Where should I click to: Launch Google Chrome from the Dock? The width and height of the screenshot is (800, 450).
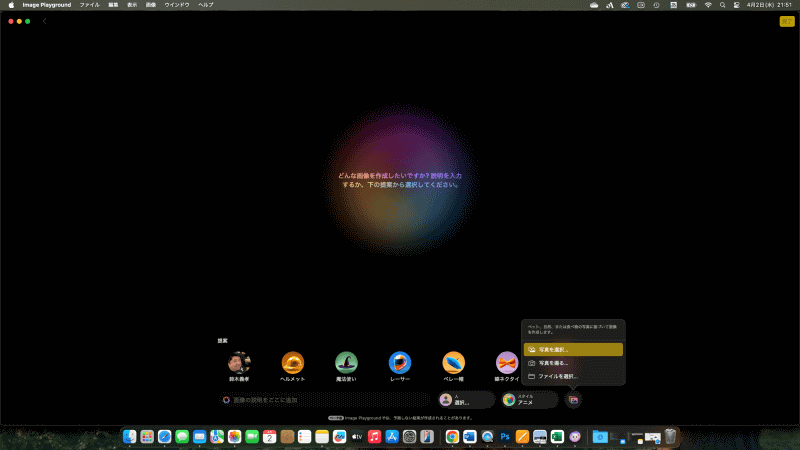(x=452, y=437)
